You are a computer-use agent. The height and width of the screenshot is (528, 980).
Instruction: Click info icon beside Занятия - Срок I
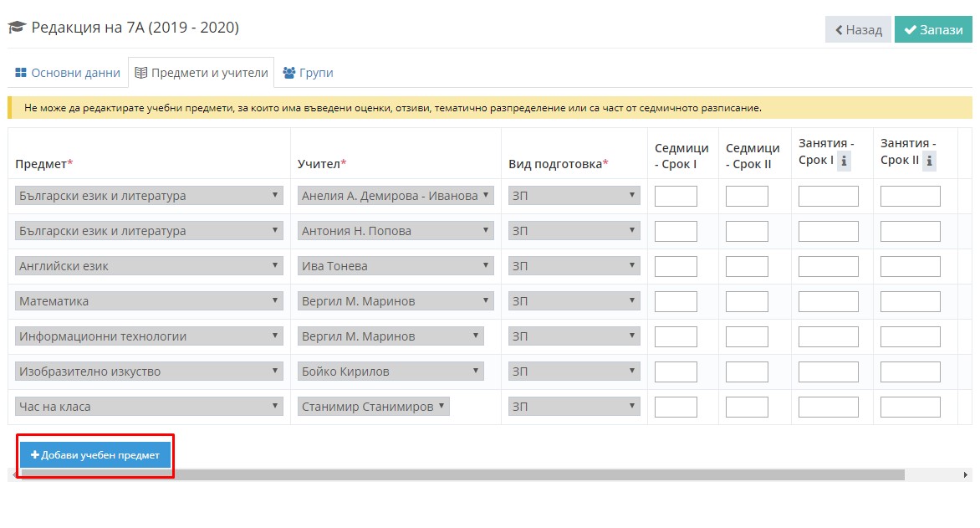click(x=844, y=161)
